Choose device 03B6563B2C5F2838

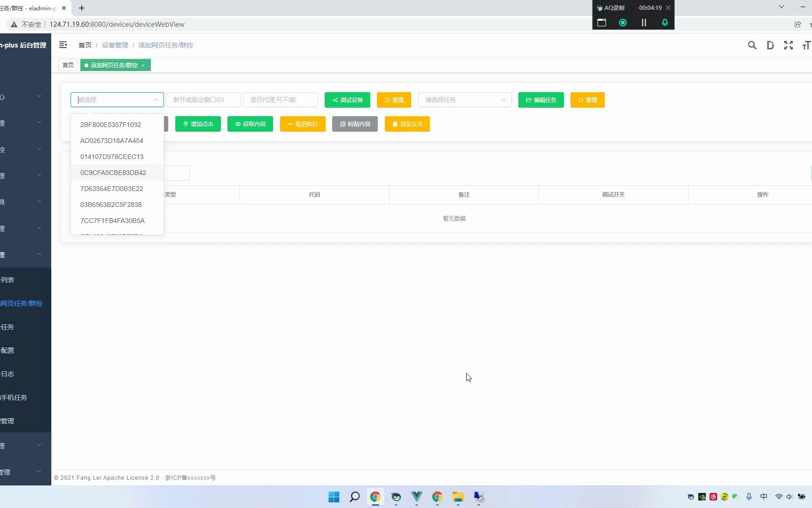click(x=117, y=205)
